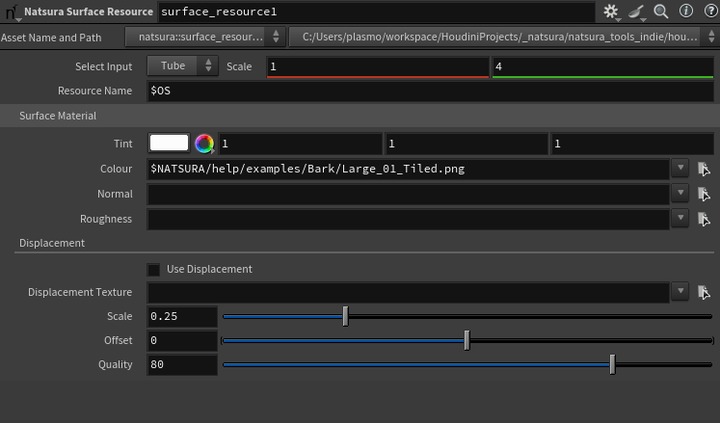Enable the Use Displacement checkbox
The image size is (720, 423).
click(154, 269)
